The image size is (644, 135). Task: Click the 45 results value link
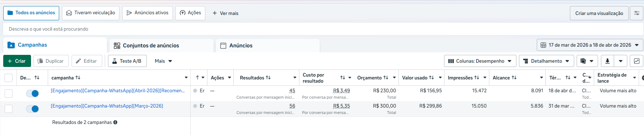click(x=292, y=91)
